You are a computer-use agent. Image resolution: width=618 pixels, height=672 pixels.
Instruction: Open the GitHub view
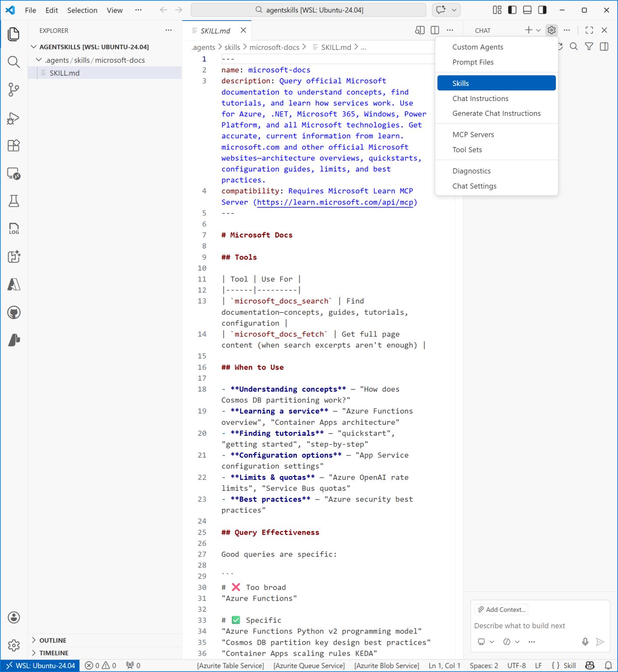coord(14,313)
